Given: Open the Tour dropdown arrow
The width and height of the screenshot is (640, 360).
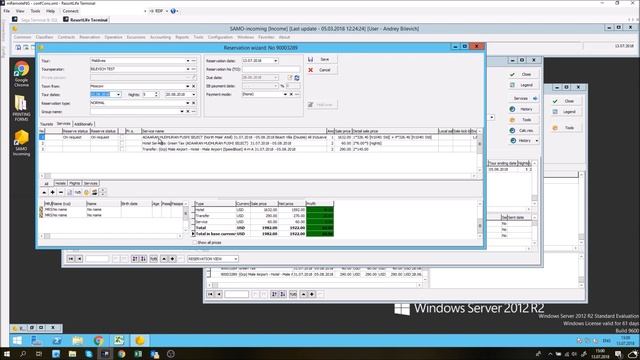Looking at the screenshot, I should [188, 61].
